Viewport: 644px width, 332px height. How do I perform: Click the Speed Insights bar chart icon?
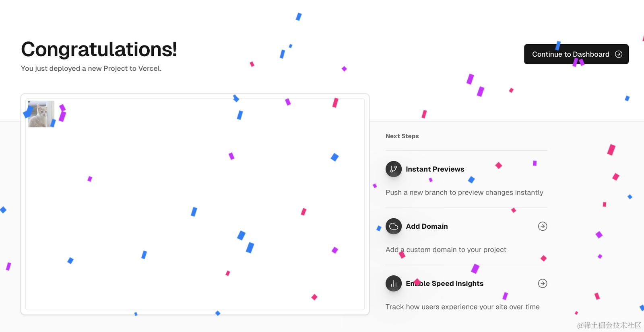click(394, 283)
